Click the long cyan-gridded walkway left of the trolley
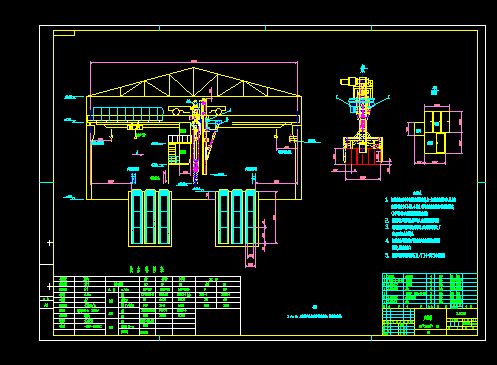 (128, 114)
